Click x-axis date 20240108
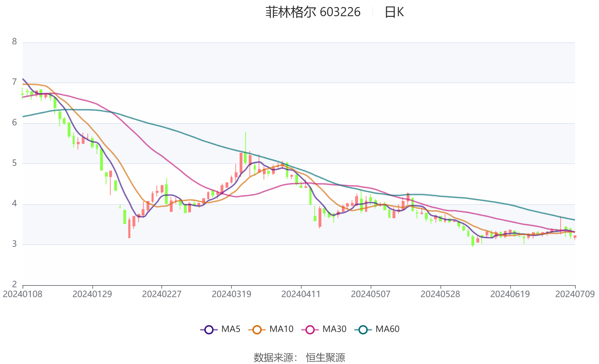Image resolution: width=599 pixels, height=364 pixels. 23,294
